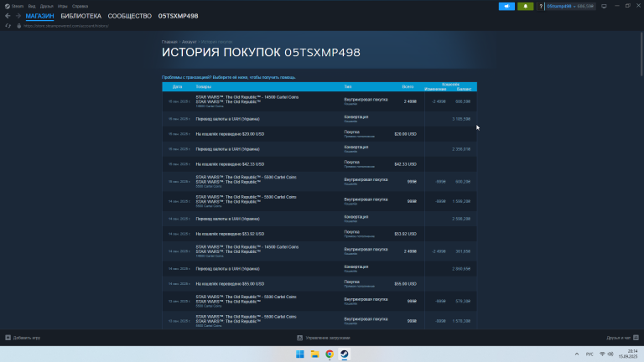Click the Главная breadcrumb link
The image size is (644, 362).
click(x=169, y=42)
